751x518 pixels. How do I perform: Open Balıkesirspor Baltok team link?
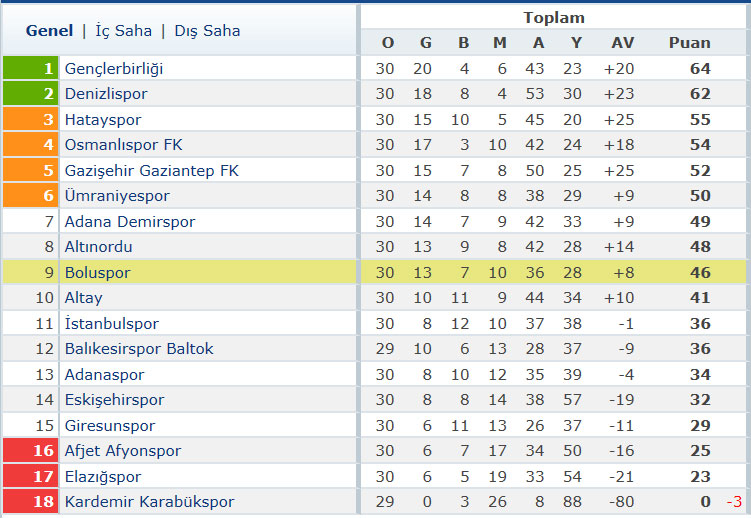[139, 349]
